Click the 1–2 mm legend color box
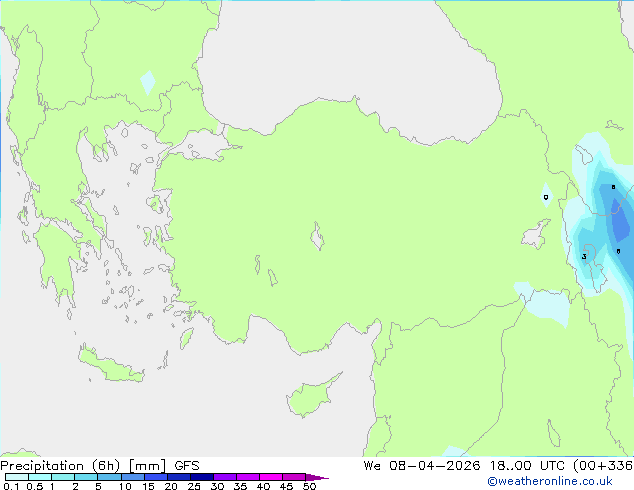The width and height of the screenshot is (634, 490). click(63, 477)
